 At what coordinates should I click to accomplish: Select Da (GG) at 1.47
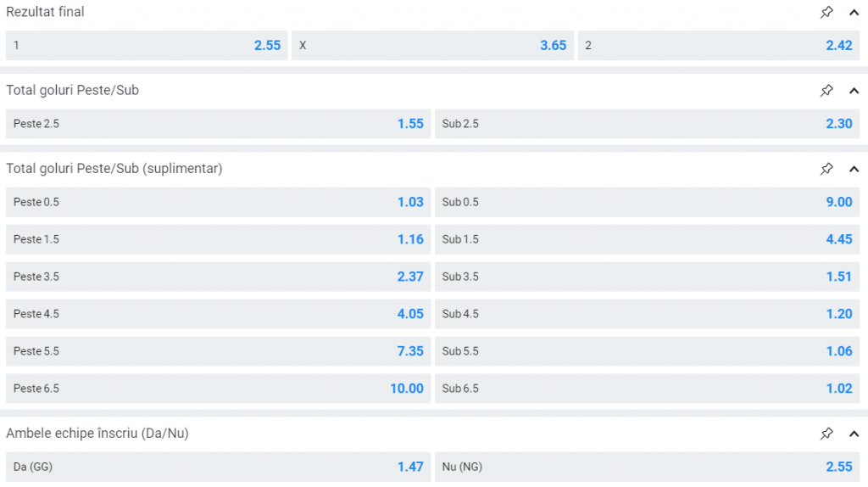(x=218, y=467)
